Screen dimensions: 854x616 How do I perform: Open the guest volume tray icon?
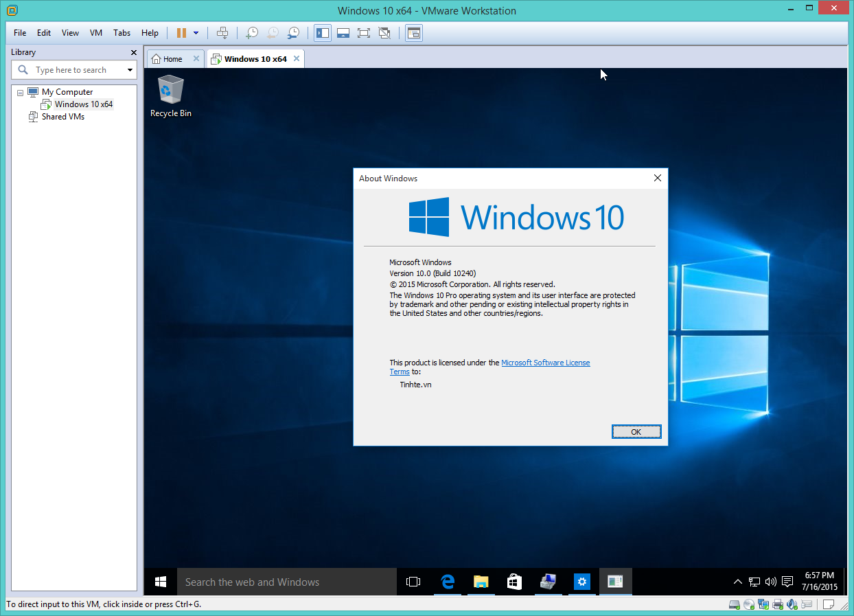click(771, 582)
